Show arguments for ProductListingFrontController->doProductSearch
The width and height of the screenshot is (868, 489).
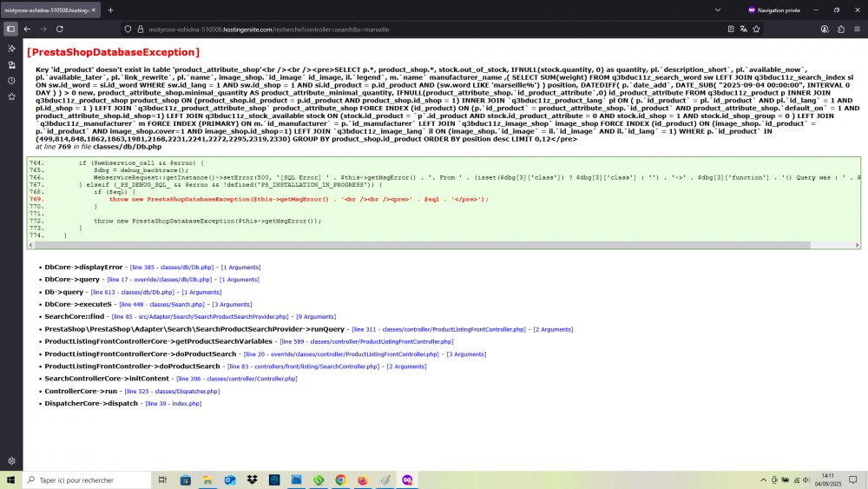point(406,367)
